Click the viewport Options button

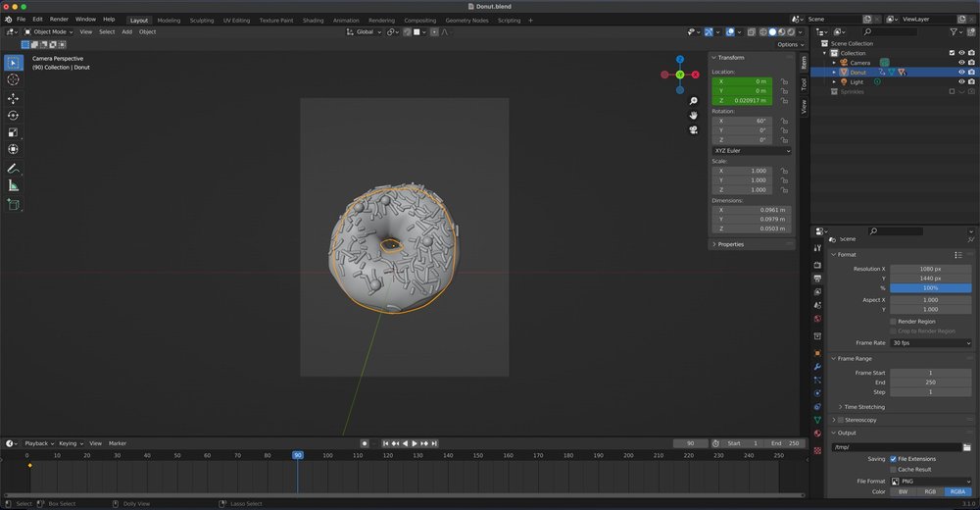pyautogui.click(x=790, y=44)
